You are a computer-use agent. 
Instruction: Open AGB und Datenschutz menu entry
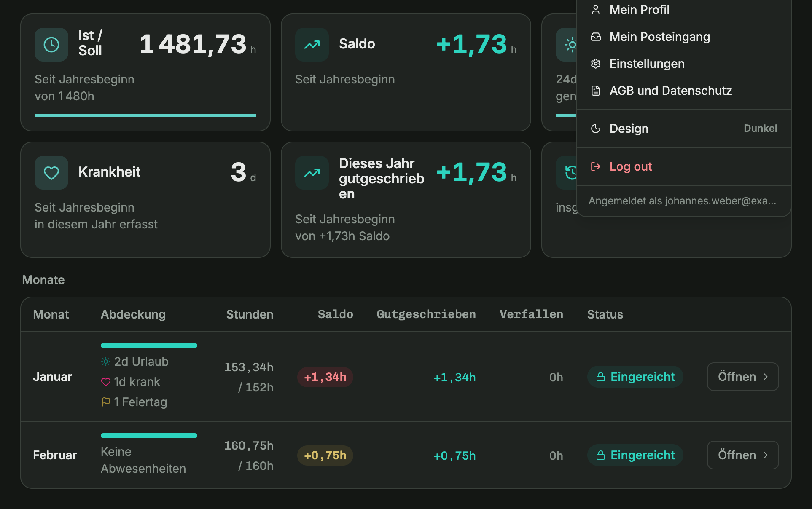pos(683,91)
